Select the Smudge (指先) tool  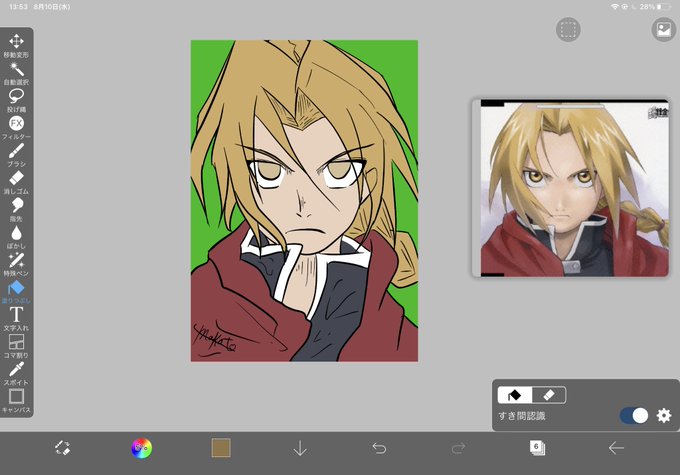click(x=16, y=210)
